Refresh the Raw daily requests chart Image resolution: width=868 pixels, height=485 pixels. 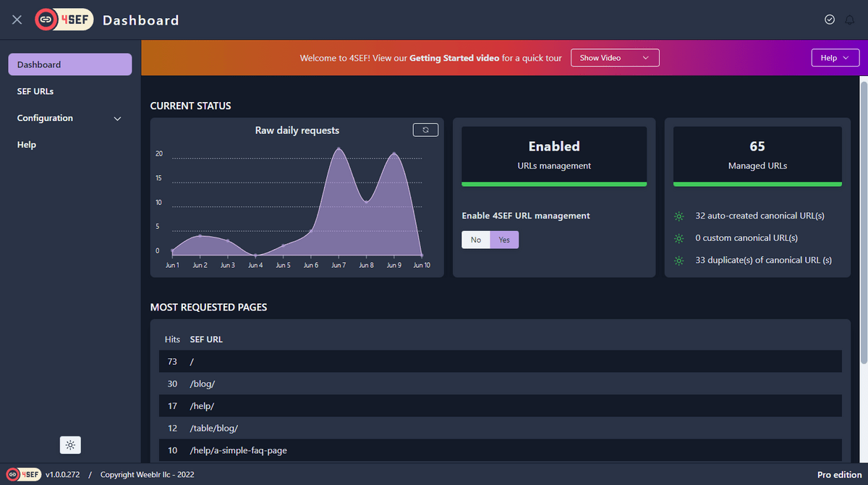[x=425, y=130]
